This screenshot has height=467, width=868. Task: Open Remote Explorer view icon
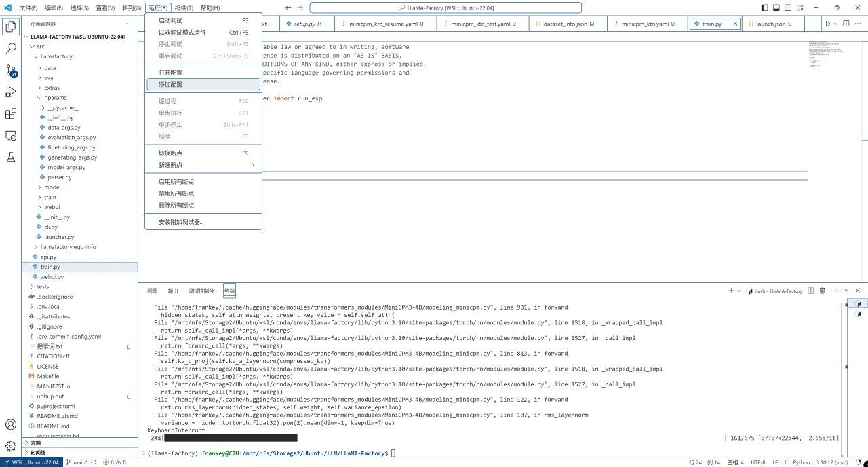tap(10, 136)
